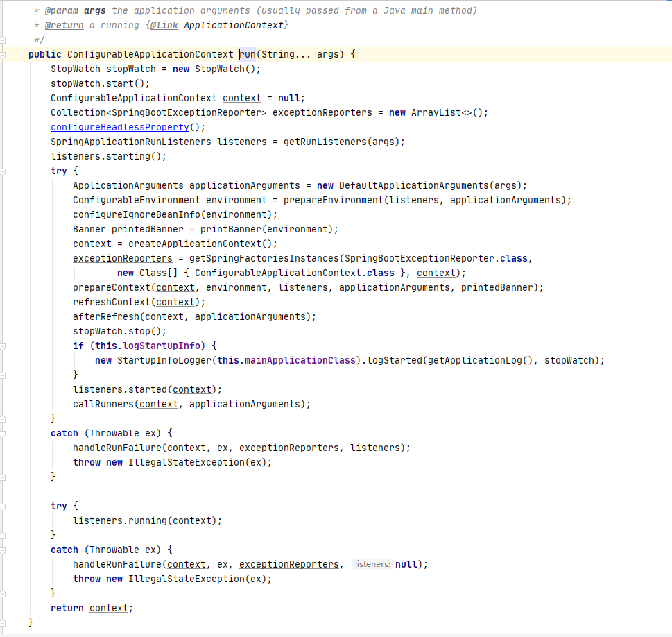The height and width of the screenshot is (637, 672).
Task: Click the StartupInfoLogger class name
Action: pyautogui.click(x=164, y=360)
